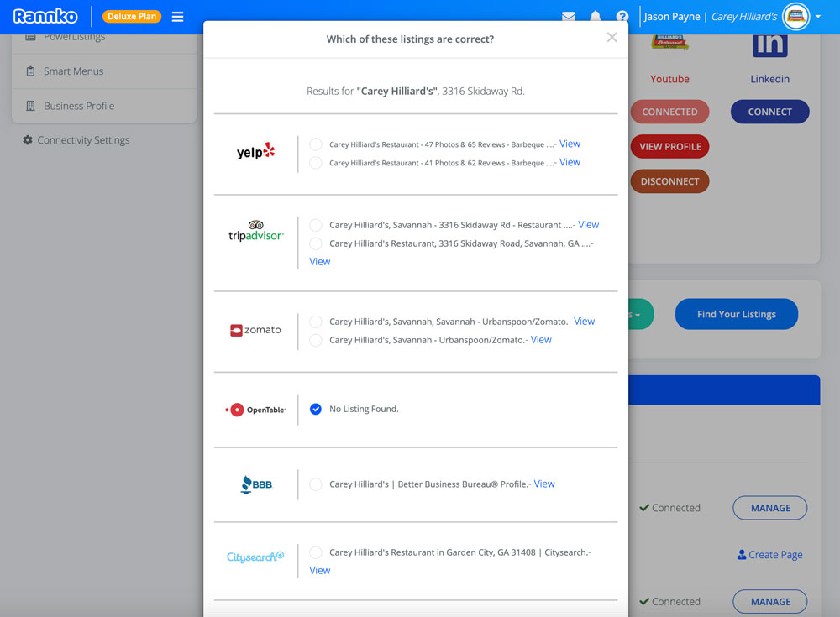Select TripAdvisor 3316 Skidaway Rd listing
The image size is (840, 617).
click(316, 225)
